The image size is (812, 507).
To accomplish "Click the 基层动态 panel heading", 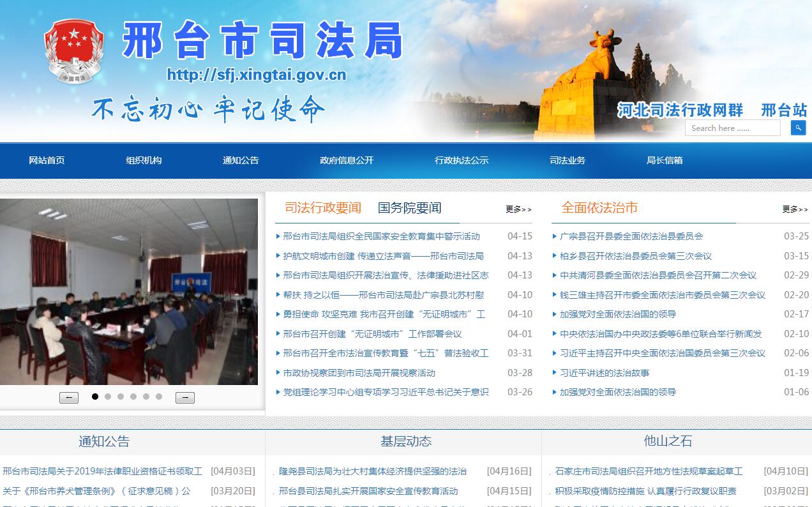I will tap(406, 441).
